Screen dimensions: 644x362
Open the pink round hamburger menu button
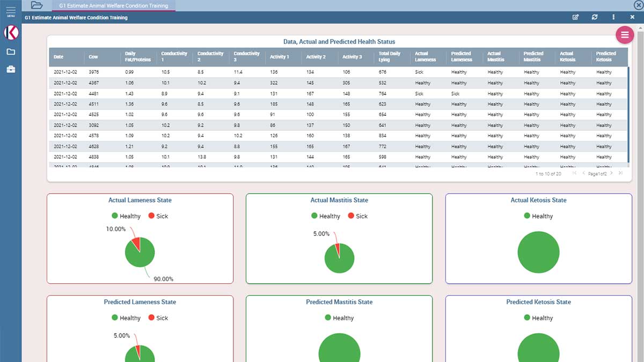625,35
